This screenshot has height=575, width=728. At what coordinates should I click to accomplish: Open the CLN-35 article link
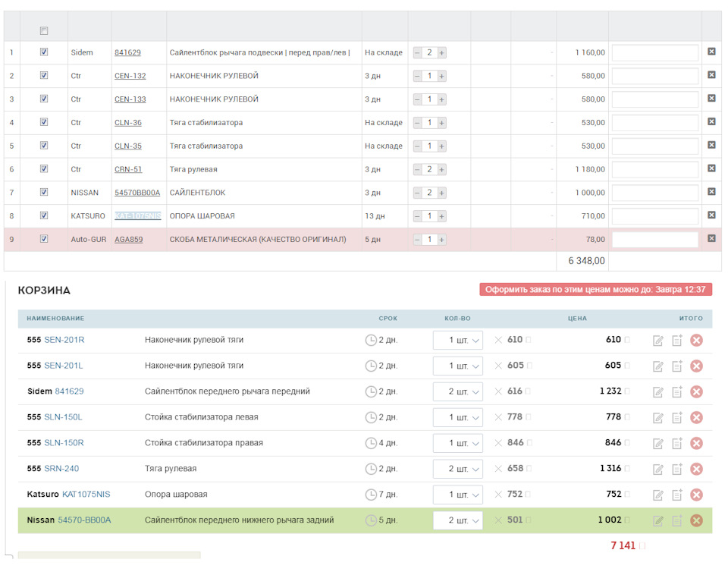pos(128,146)
